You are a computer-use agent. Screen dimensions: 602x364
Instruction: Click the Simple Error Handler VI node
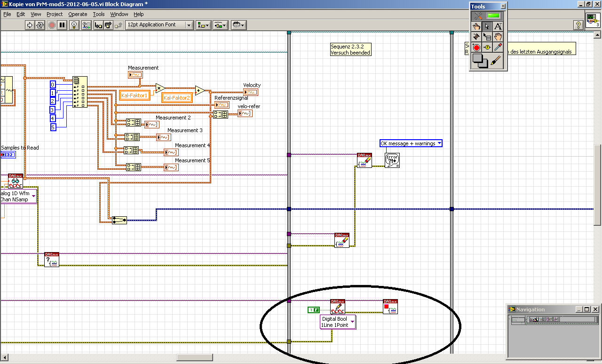coord(392,160)
